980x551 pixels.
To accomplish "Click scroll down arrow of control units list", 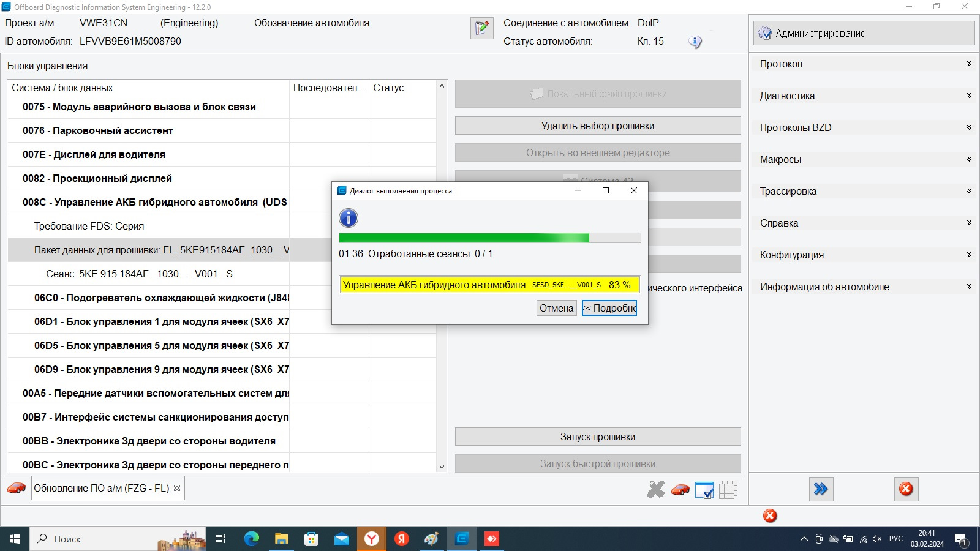I will 442,467.
